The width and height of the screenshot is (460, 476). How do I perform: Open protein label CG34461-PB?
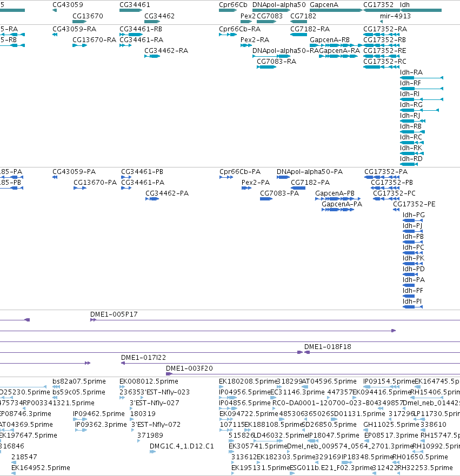(x=142, y=172)
